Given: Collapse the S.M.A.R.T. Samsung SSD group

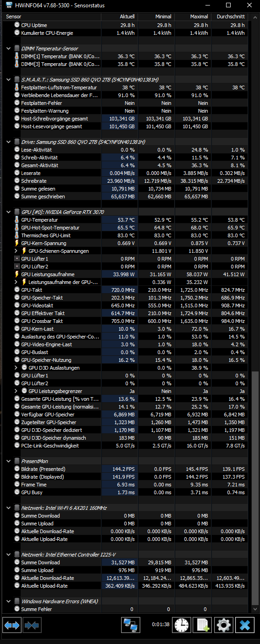Looking at the screenshot, I should point(9,80).
